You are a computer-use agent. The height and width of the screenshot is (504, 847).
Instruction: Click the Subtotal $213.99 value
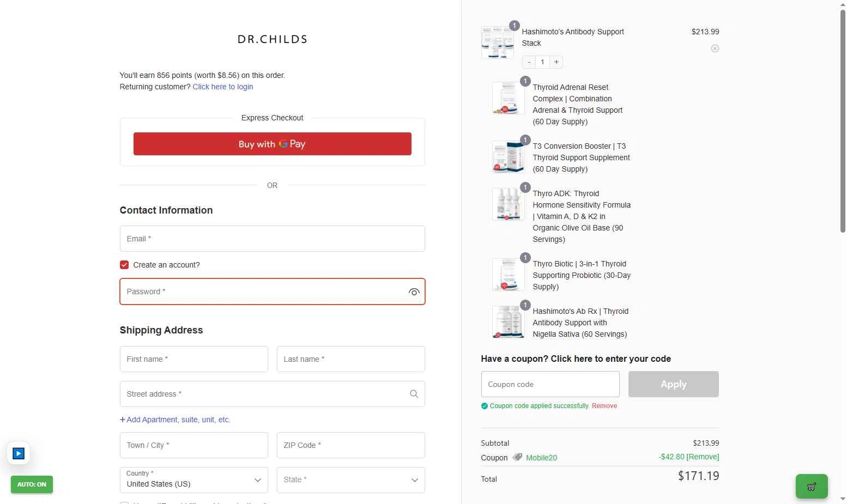click(706, 443)
